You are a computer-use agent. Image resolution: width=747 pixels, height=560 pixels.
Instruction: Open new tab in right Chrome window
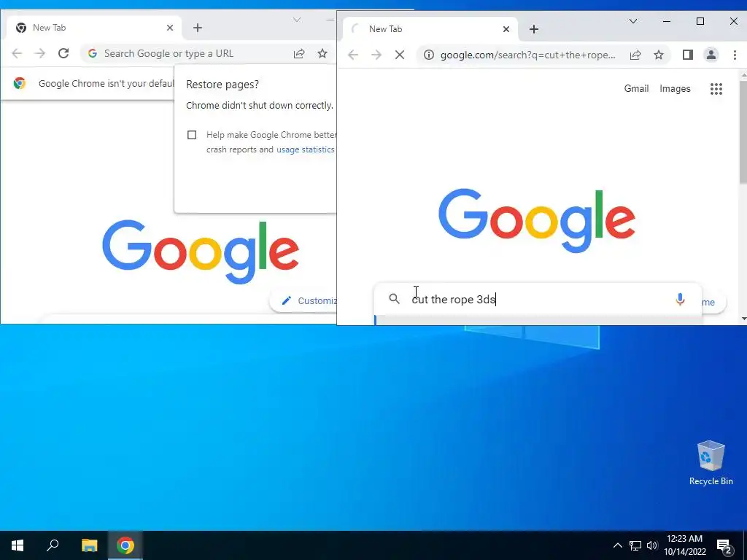(534, 29)
